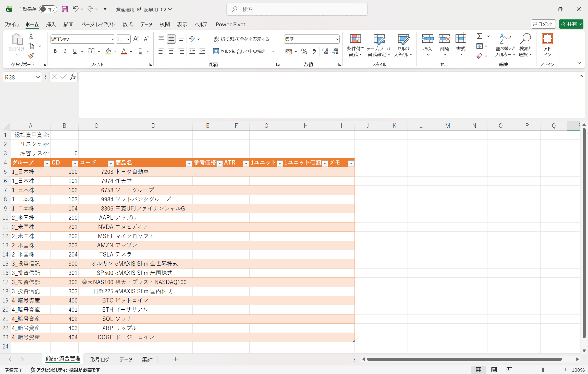Open Conditional Formatting menu
588x374 pixels.
(x=355, y=45)
